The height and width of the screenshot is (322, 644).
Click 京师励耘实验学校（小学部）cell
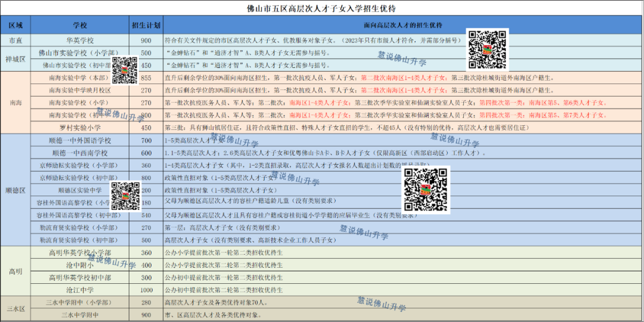pos(80,165)
